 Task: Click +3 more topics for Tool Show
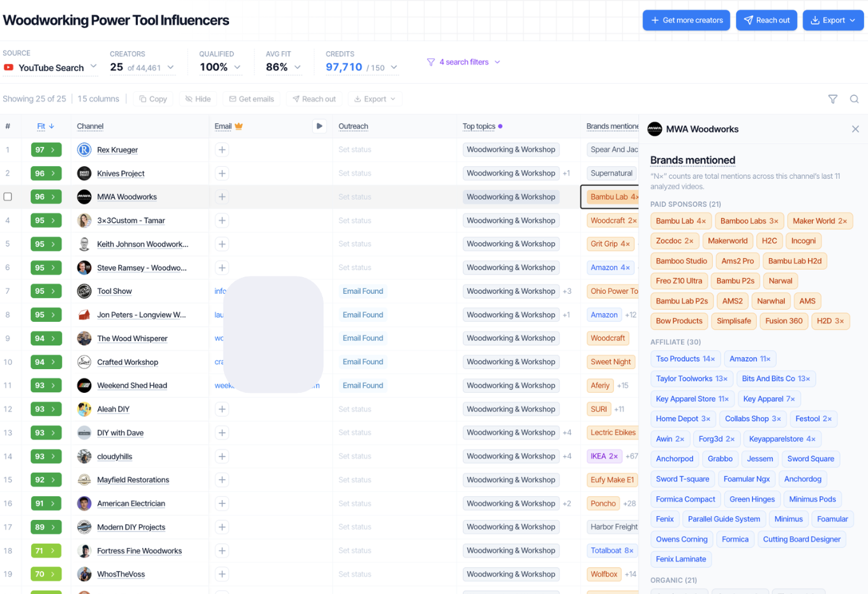567,291
